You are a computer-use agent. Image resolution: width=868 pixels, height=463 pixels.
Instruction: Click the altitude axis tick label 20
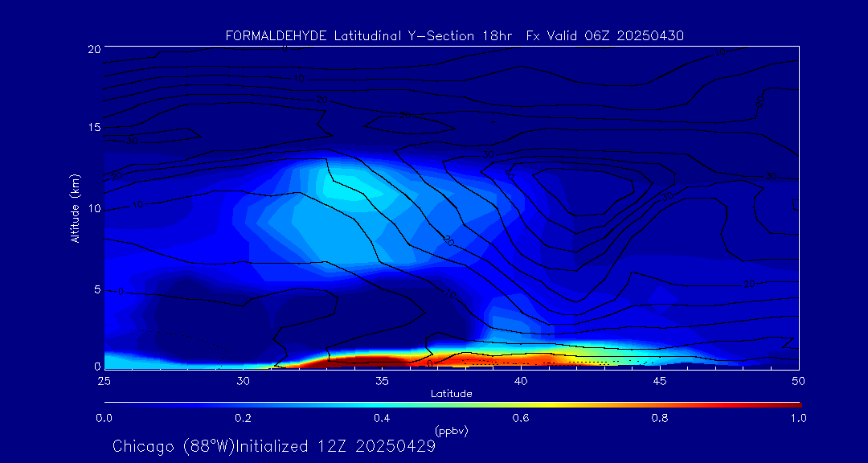point(94,48)
